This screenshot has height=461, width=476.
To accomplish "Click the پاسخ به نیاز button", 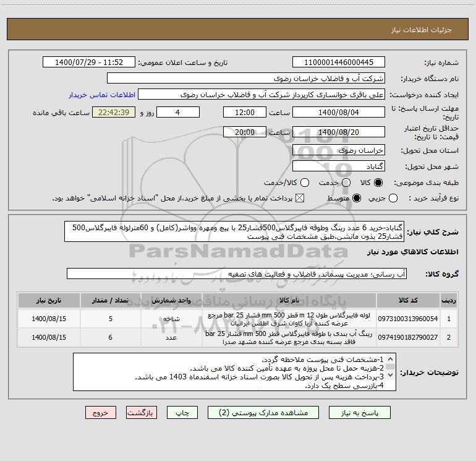I will (x=359, y=413).
